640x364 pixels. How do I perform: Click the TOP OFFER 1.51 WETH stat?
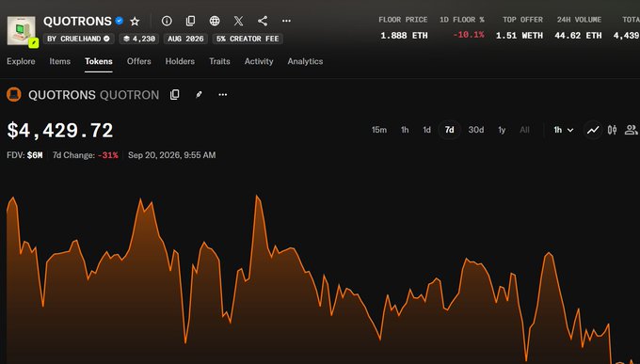tap(520, 28)
